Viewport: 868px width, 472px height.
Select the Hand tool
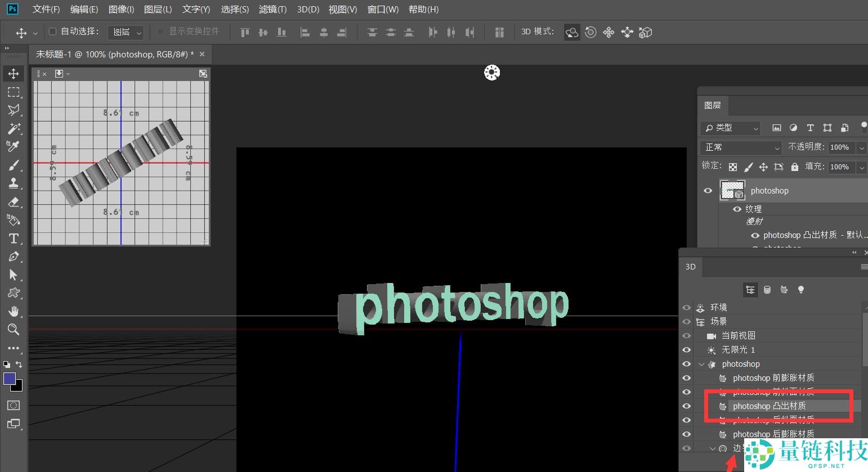coord(14,312)
